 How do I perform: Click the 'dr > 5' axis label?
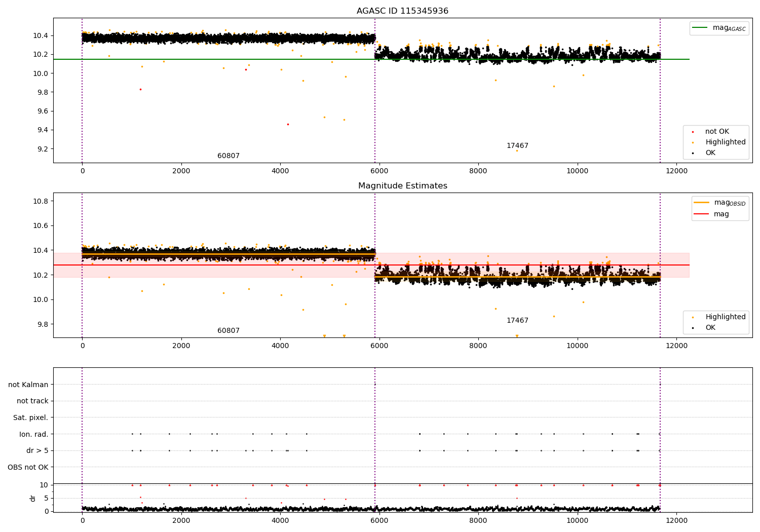(37, 451)
